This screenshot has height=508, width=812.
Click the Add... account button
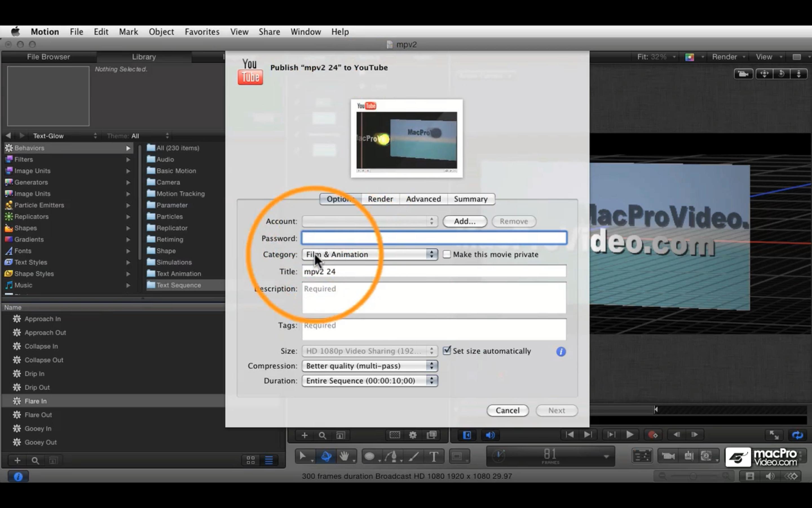[x=465, y=221]
